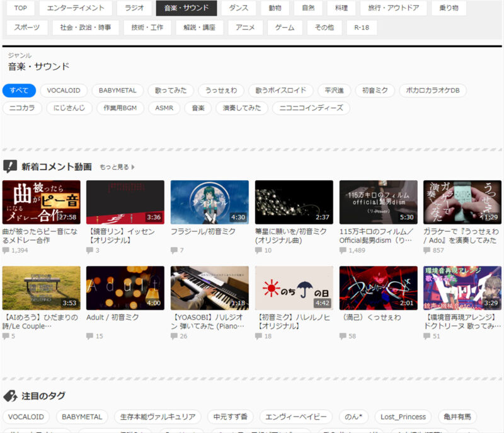The width and height of the screenshot is (504, 433).
Task: Switch to スポーツ genre tab
Action: click(x=27, y=28)
